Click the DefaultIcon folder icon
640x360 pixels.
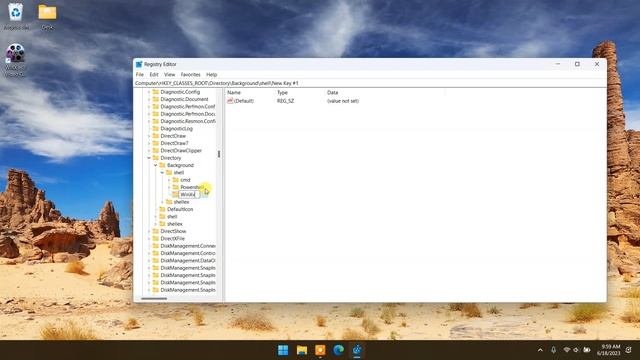[x=162, y=209]
